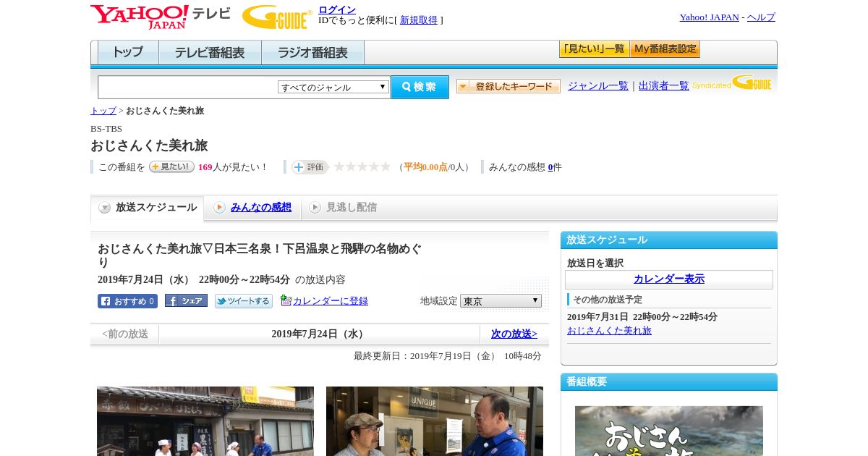
Task: Click the ツイートする button
Action: (x=244, y=301)
